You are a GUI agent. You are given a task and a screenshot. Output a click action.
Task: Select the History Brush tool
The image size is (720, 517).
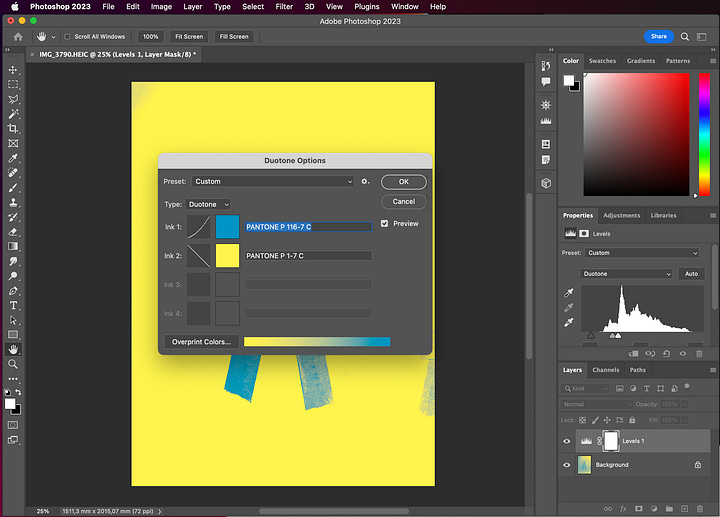13,217
